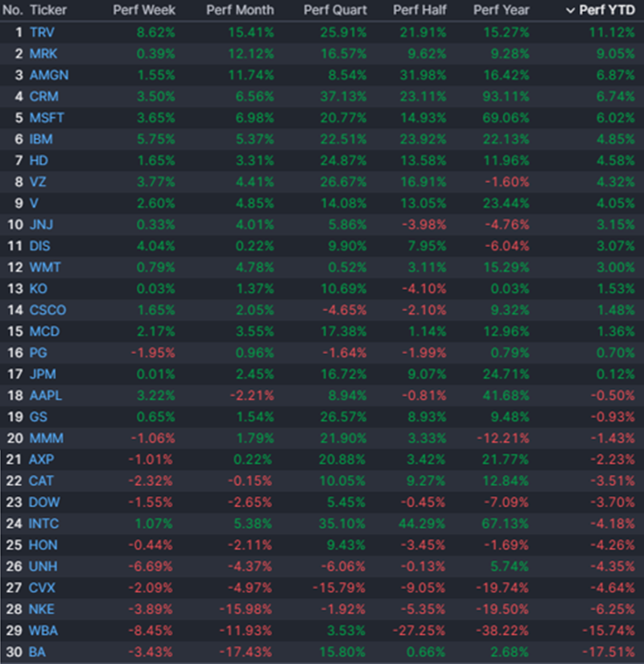644x664 pixels.
Task: Select TRV's 11.12% Perf YTD value
Action: click(613, 33)
